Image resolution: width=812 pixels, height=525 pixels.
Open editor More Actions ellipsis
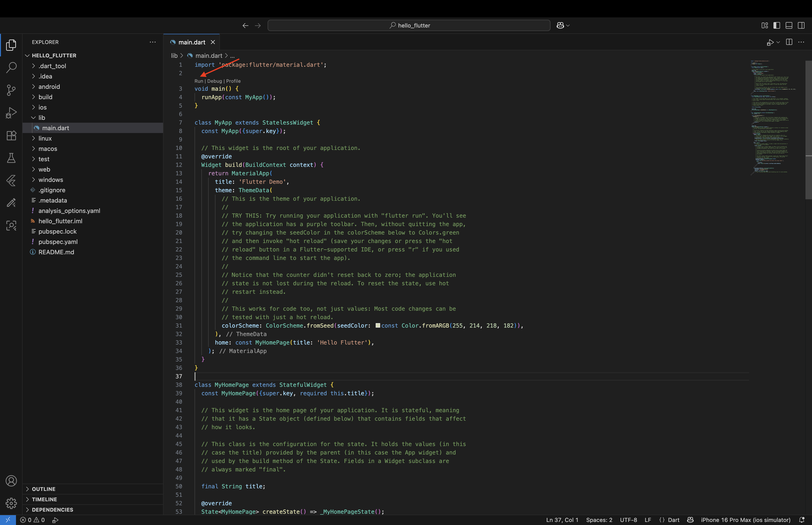pyautogui.click(x=801, y=42)
